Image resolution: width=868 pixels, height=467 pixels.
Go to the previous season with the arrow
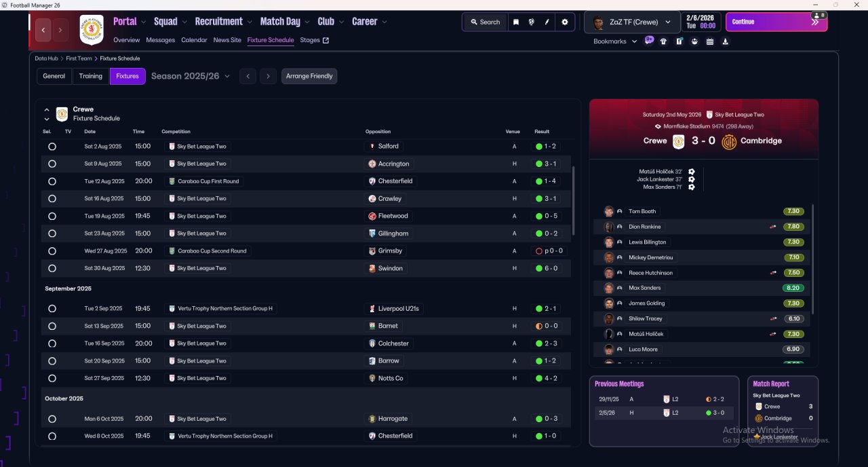coord(248,76)
